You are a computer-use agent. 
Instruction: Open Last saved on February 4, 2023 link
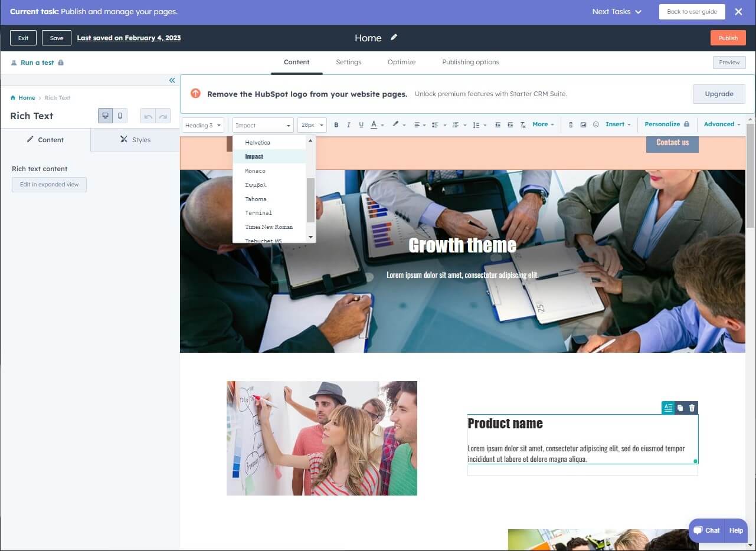tap(129, 38)
